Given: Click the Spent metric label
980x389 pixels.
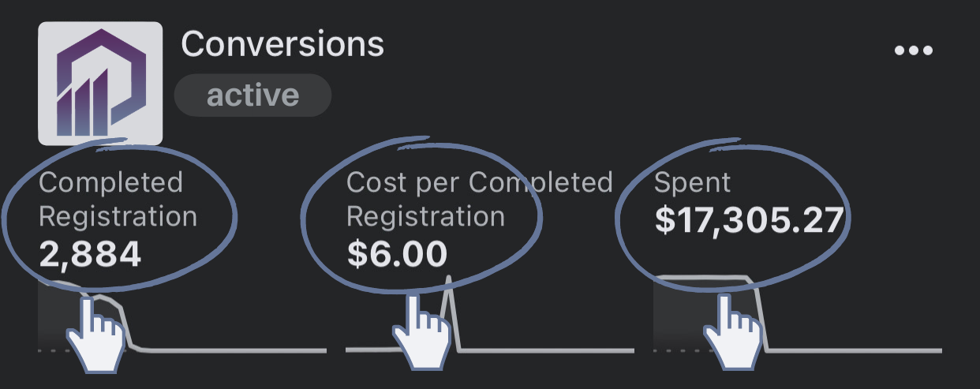Looking at the screenshot, I should 693,184.
